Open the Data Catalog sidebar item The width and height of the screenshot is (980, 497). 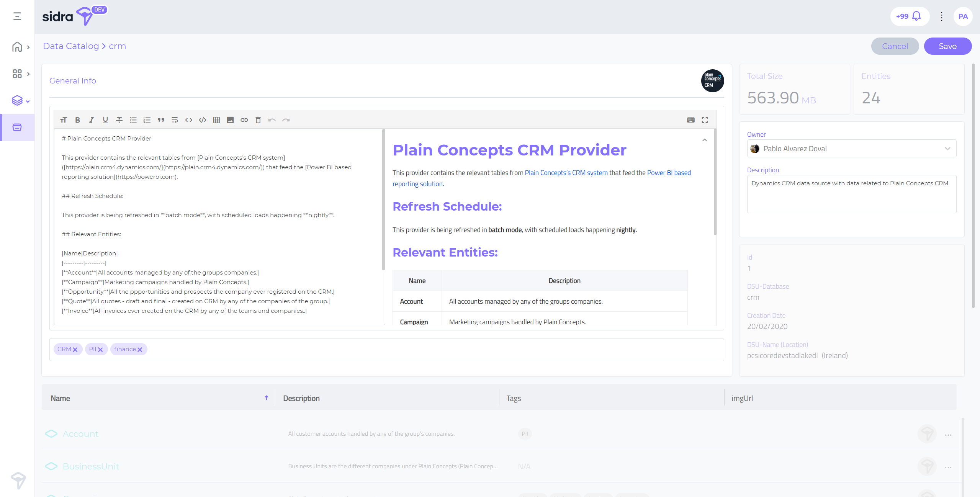[17, 128]
